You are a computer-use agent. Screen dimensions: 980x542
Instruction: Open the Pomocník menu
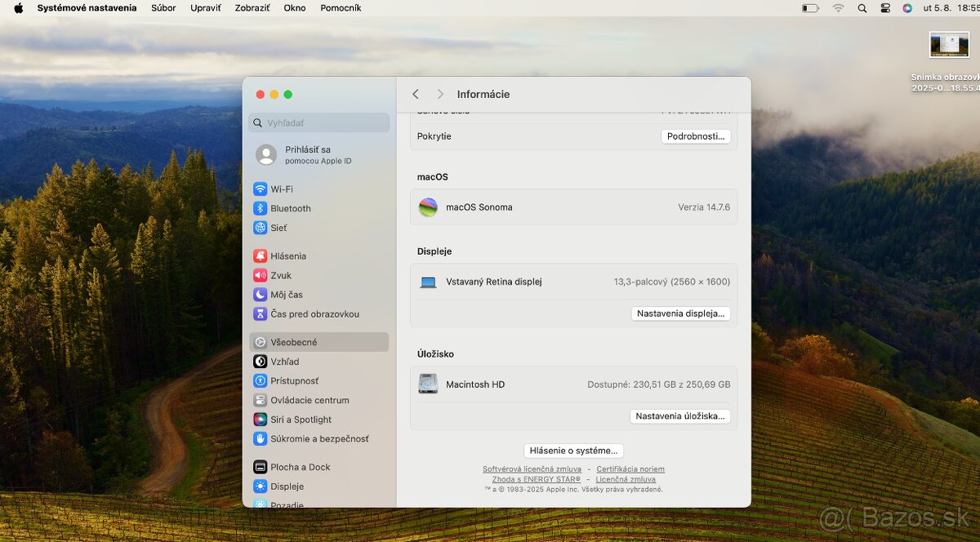341,7
